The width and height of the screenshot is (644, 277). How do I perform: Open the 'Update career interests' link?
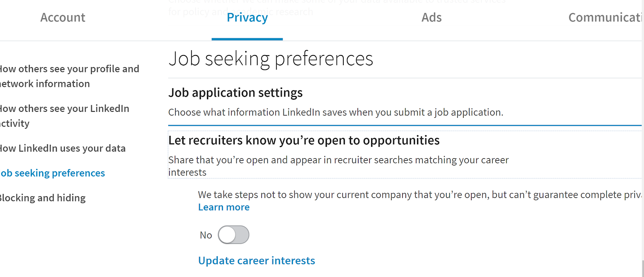click(256, 261)
